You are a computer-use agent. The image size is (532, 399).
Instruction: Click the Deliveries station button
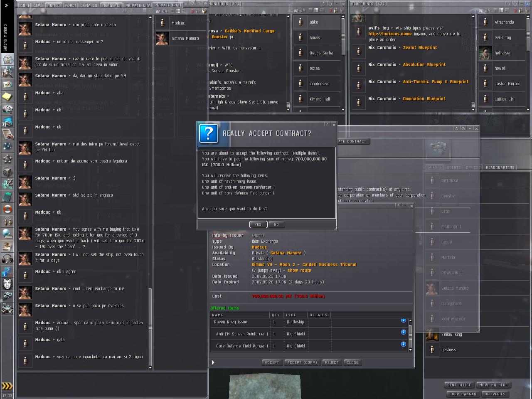[495, 394]
